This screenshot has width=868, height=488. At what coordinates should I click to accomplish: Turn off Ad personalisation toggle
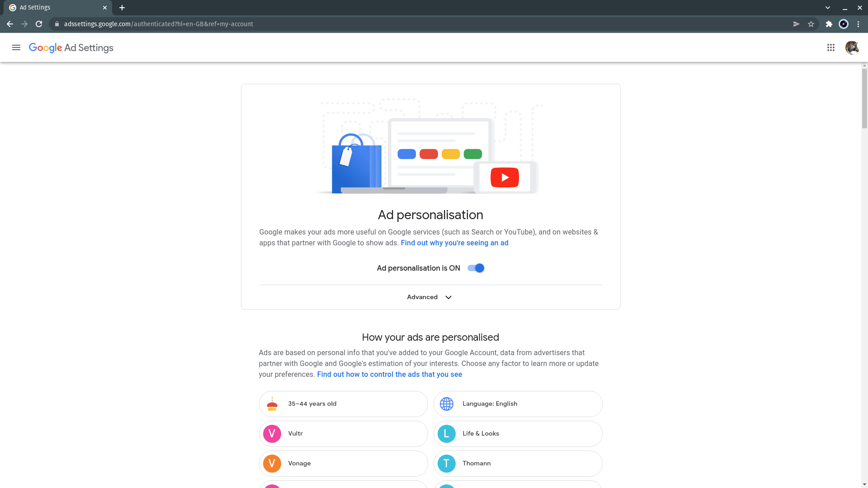476,268
